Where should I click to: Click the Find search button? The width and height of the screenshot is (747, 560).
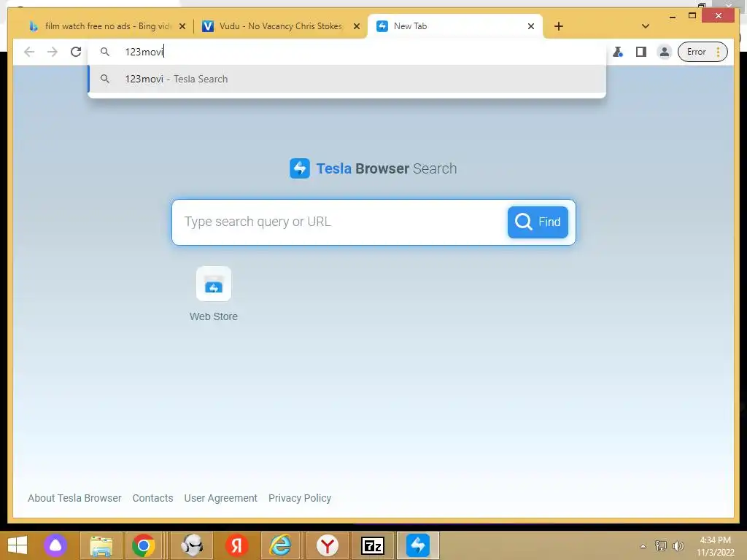click(x=538, y=222)
